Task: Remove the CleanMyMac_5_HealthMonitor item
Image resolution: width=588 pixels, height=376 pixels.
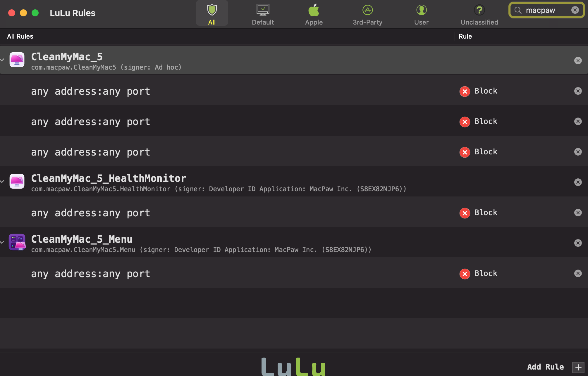Action: click(x=578, y=182)
